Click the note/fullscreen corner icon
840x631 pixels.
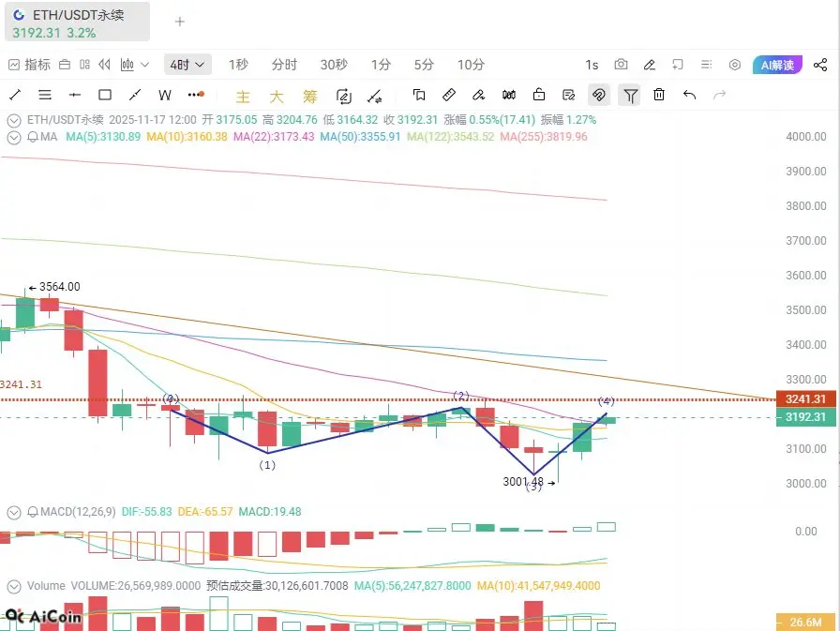[678, 65]
